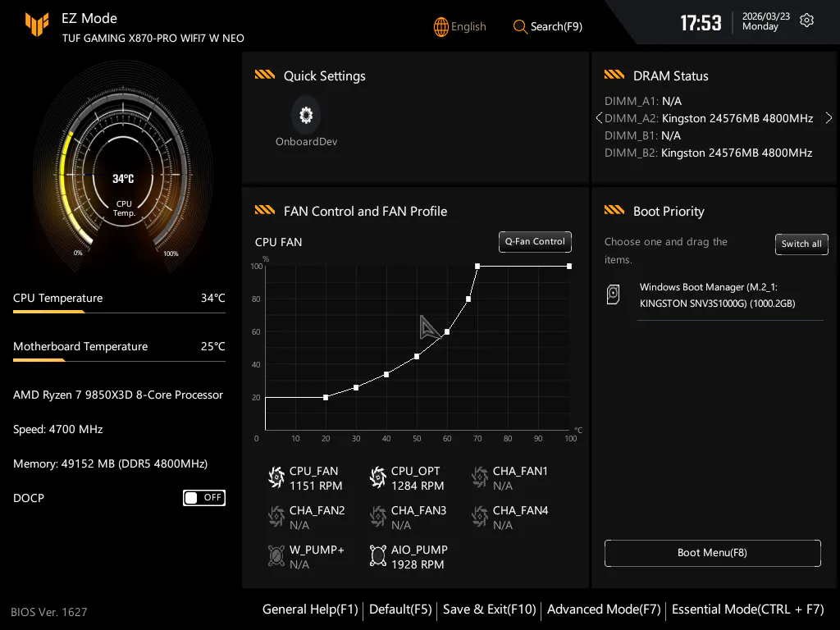
Task: Click the EZ Mode title
Action: [89, 18]
